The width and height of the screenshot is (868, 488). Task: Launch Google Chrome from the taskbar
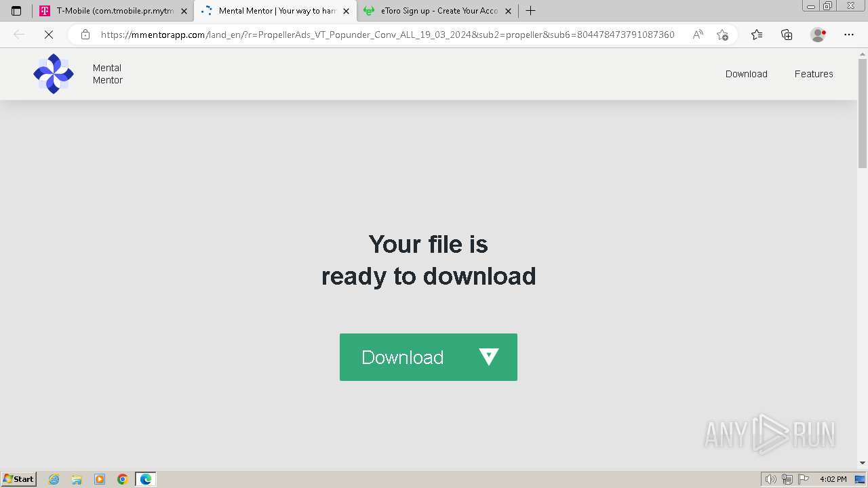pyautogui.click(x=123, y=479)
